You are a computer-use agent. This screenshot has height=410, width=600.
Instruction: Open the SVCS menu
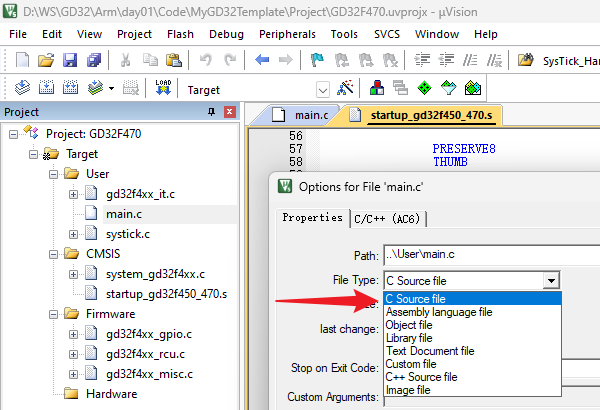click(x=387, y=34)
